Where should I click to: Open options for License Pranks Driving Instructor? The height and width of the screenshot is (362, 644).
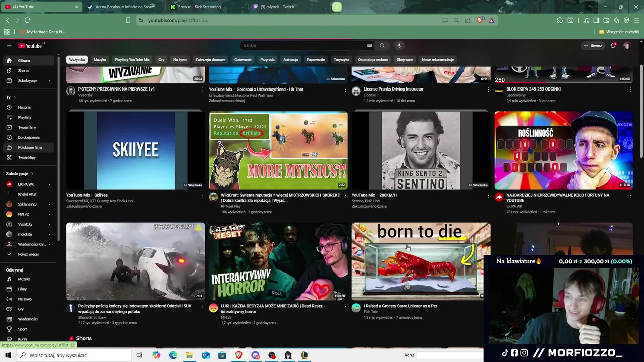click(x=488, y=90)
